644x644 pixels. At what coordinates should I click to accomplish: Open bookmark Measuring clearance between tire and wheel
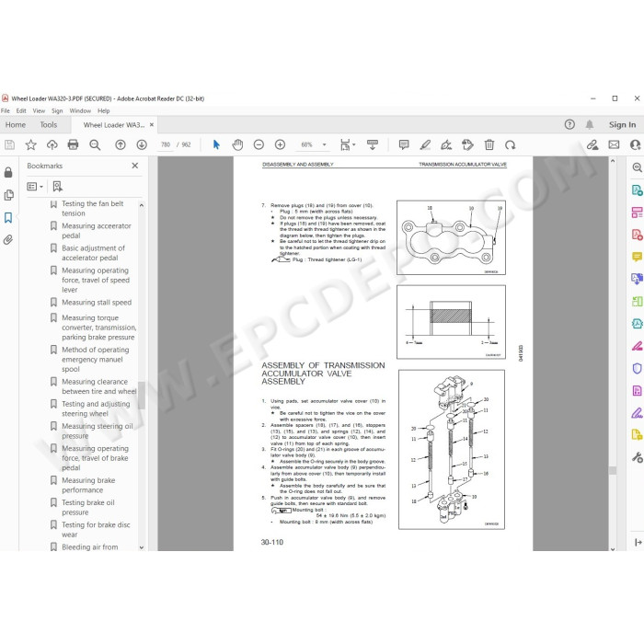point(99,386)
